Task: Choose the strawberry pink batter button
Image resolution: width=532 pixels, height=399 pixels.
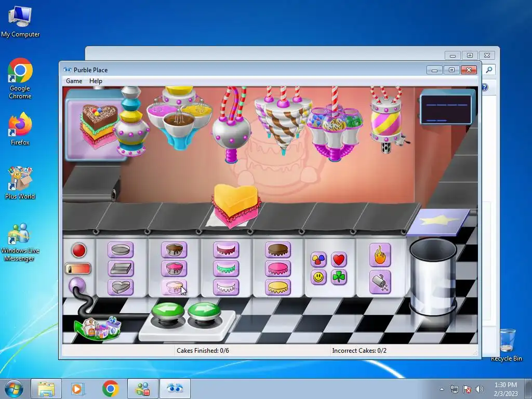Action: click(x=174, y=269)
